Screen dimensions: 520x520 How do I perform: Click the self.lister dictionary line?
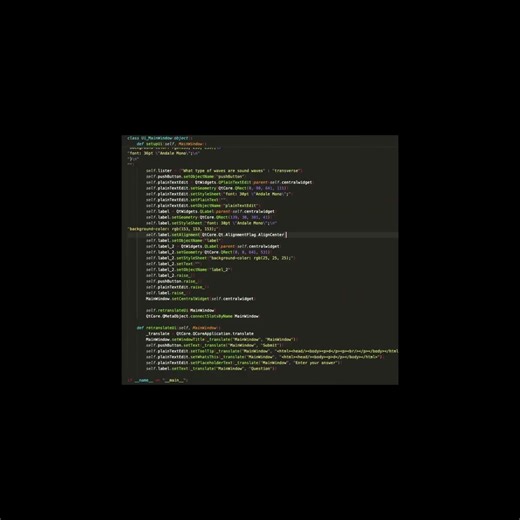click(x=224, y=171)
